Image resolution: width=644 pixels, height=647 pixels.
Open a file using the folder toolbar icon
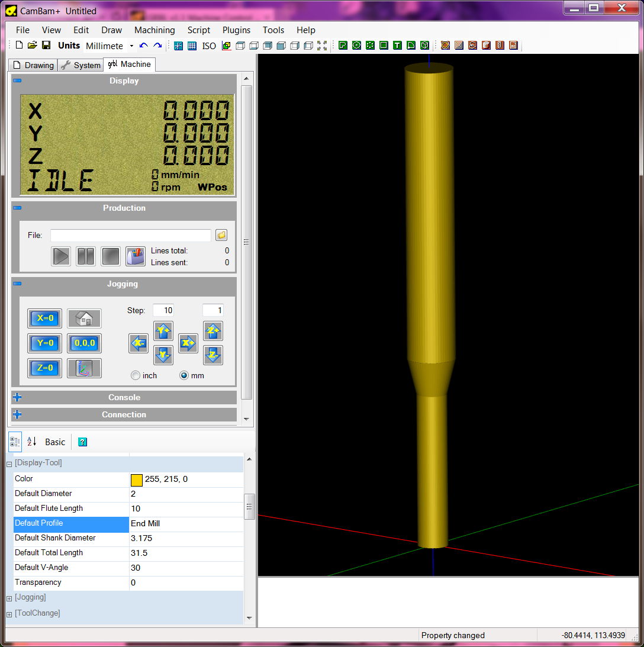[33, 46]
